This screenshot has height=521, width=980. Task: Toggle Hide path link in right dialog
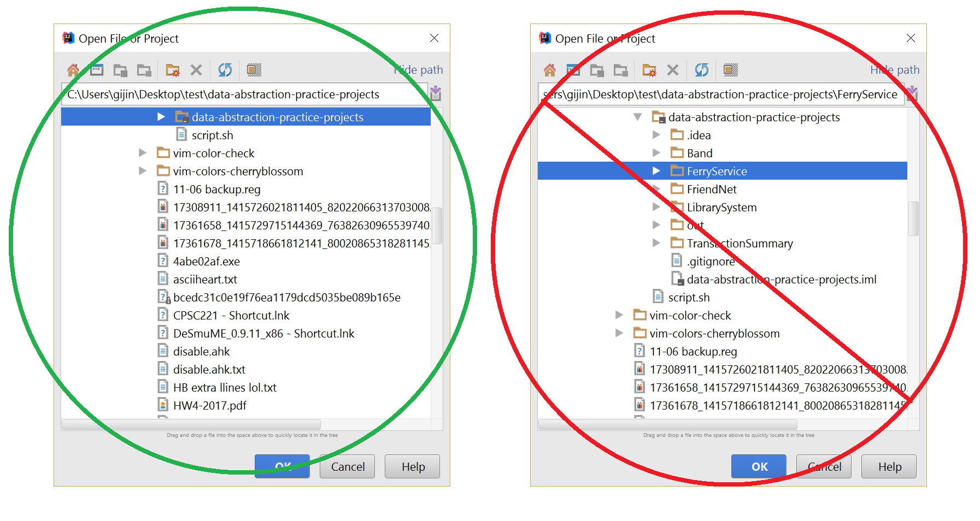[x=895, y=70]
